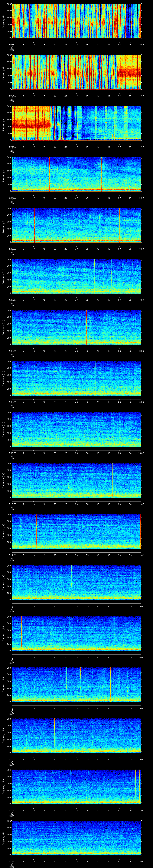Select red line near minute 10 in 3:05:00 panel

click(34, 225)
